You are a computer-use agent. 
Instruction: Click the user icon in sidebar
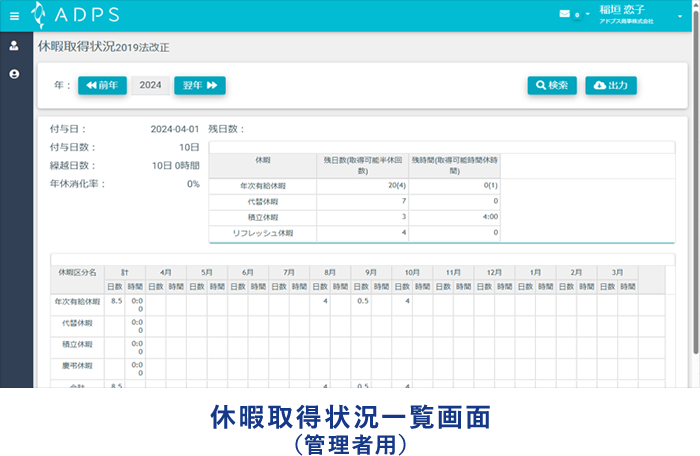(14, 46)
